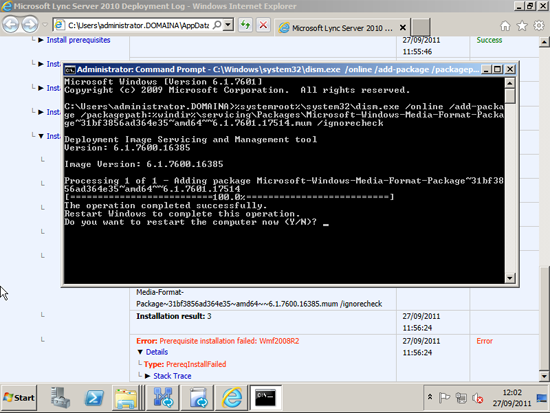
Task: Click Type: PrereqInstallFailed text
Action: 185,364
